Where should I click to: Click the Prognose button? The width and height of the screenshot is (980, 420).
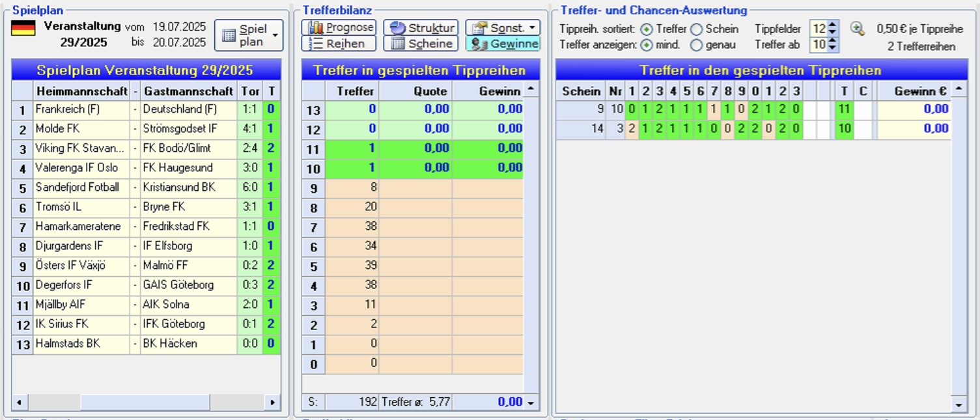click(339, 27)
